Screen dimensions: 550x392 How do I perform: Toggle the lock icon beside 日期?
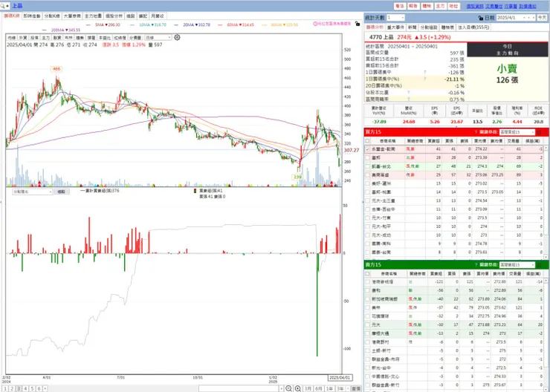[481, 18]
